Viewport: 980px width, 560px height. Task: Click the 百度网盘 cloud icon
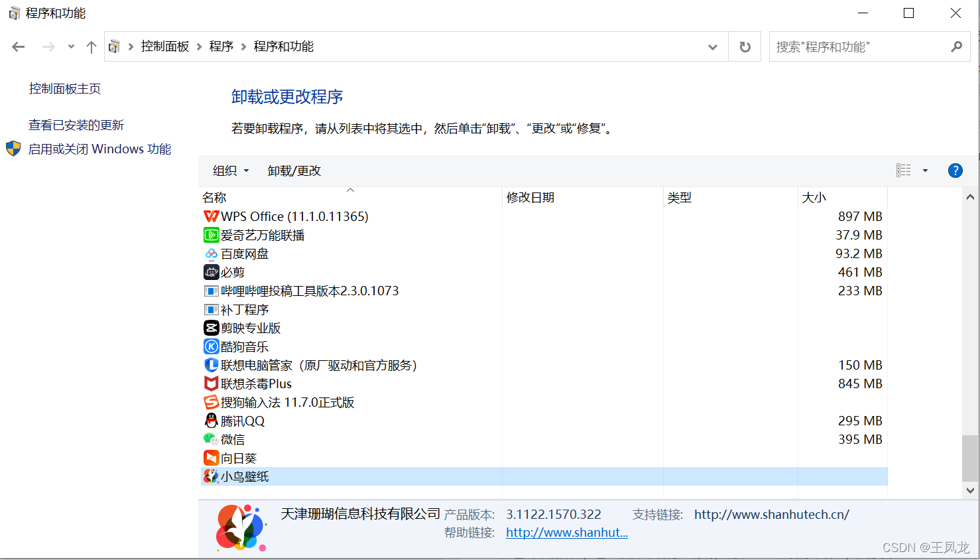[211, 253]
